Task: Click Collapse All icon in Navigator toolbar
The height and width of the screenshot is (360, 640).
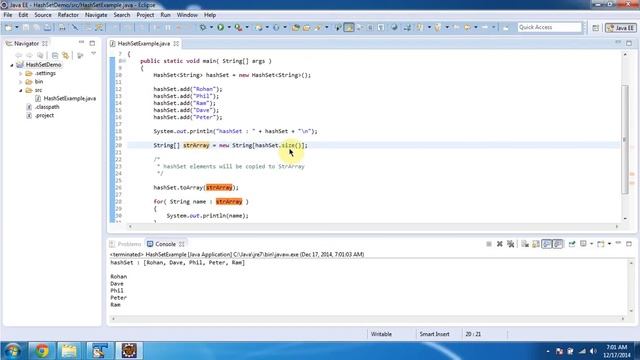Action: (x=55, y=55)
